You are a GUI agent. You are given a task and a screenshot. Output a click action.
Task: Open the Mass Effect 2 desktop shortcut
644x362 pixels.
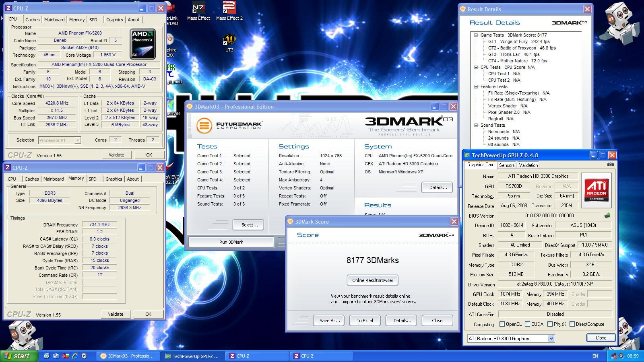tap(229, 11)
